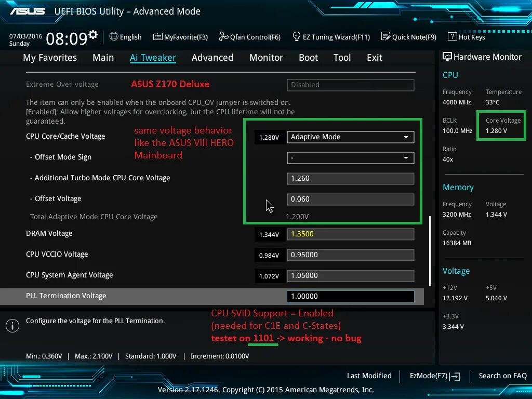Click the DRAM Voltage field 1.3500

351,234
